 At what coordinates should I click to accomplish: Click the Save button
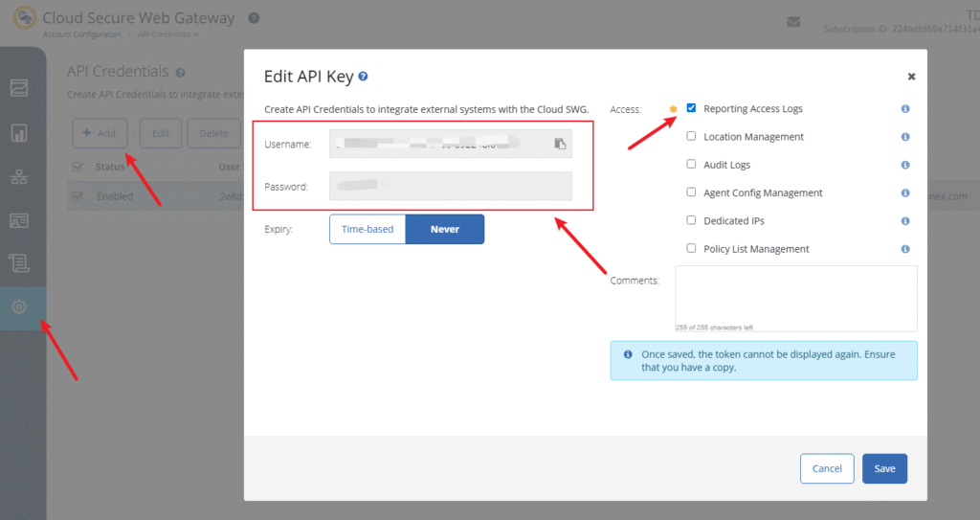pos(884,468)
